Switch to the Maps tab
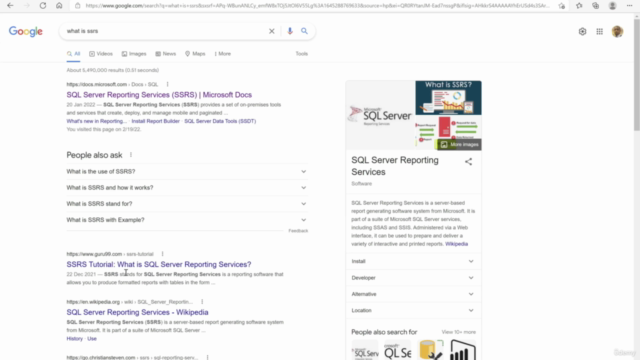640x360 pixels. [x=195, y=54]
